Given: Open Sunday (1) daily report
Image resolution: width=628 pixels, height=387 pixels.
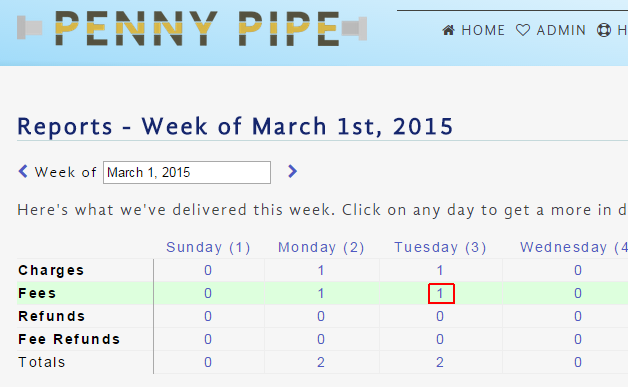Looking at the screenshot, I should pos(208,247).
